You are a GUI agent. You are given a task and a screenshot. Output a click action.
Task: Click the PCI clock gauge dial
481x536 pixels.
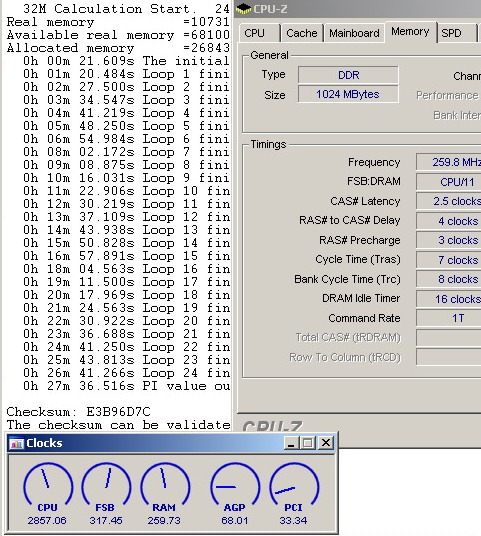tap(294, 484)
